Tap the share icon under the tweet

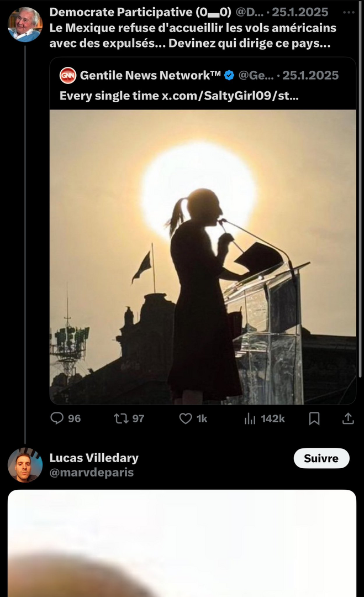click(x=348, y=418)
